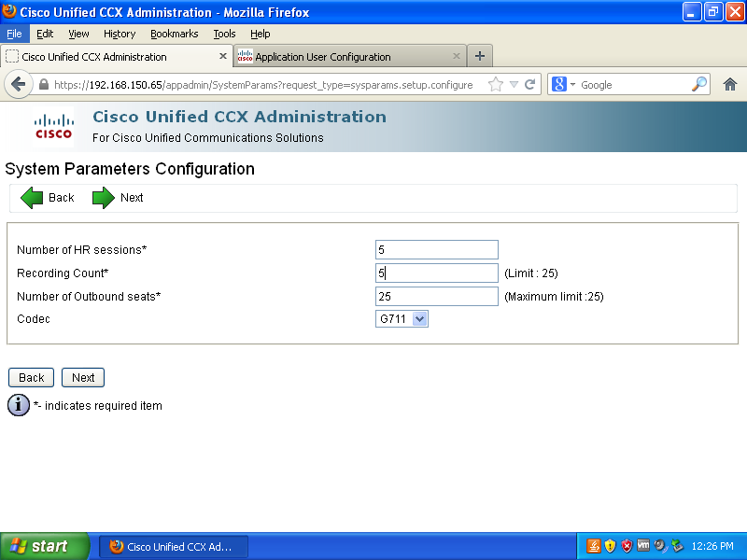The image size is (747, 560).
Task: Open the File menu
Action: 14,34
